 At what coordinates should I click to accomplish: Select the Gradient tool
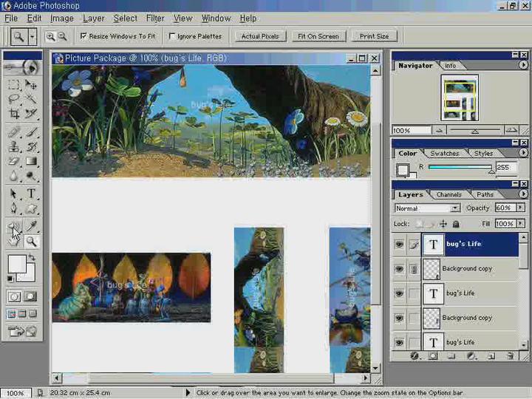click(31, 161)
